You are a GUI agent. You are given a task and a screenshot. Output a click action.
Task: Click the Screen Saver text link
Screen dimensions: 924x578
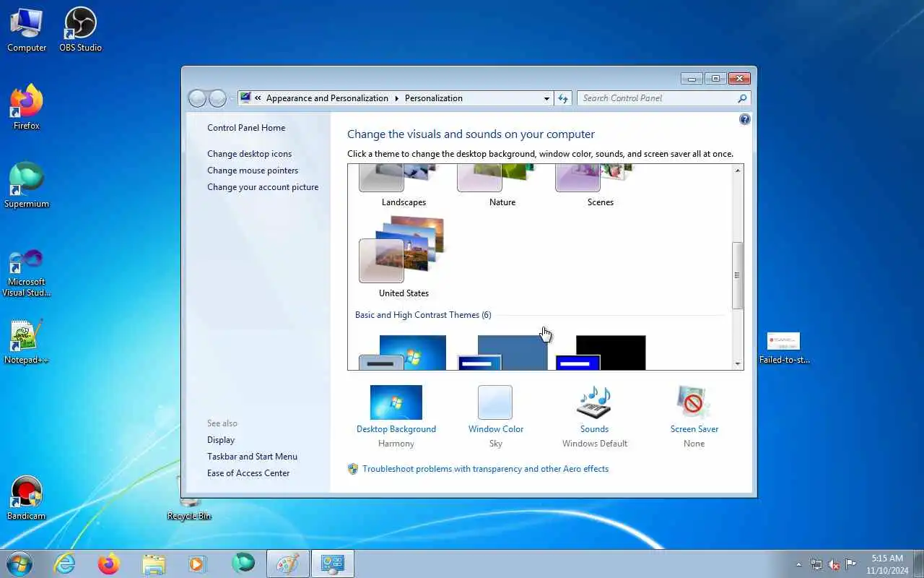coord(694,429)
